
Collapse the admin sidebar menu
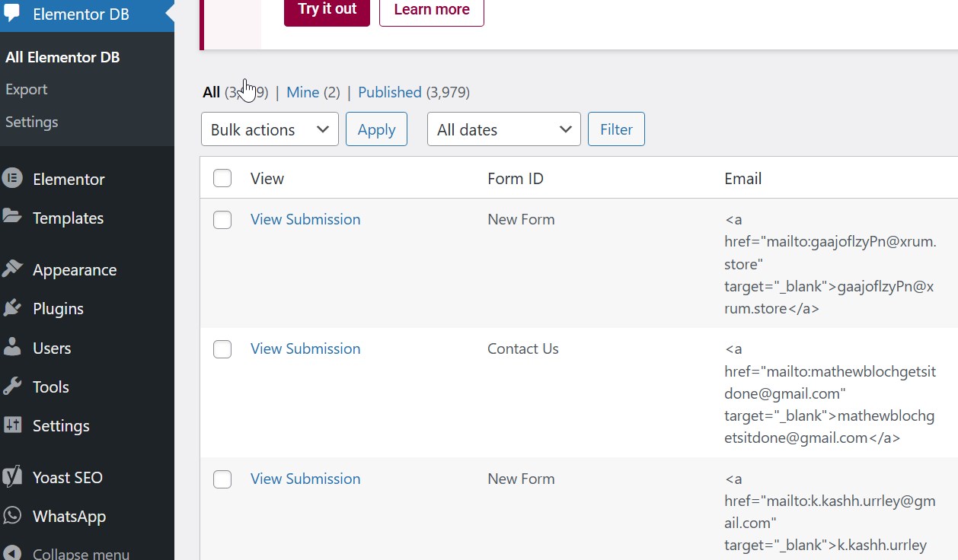[x=80, y=553]
